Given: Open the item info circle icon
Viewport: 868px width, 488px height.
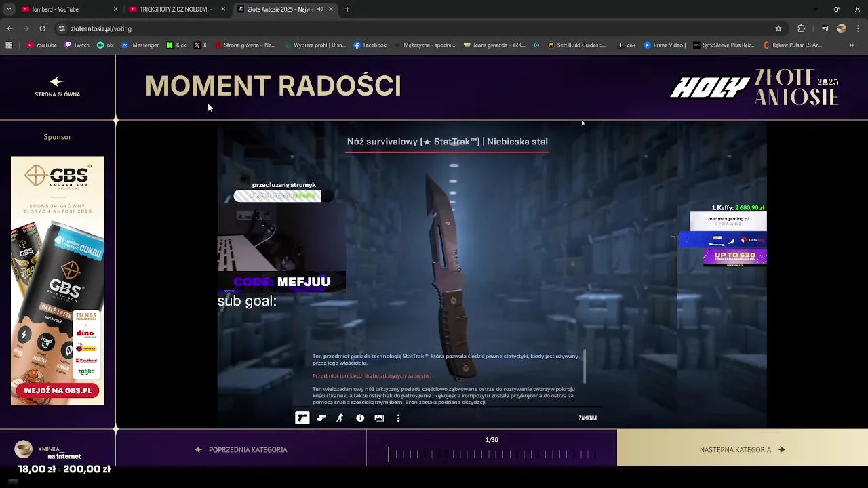Looking at the screenshot, I should click(x=360, y=418).
